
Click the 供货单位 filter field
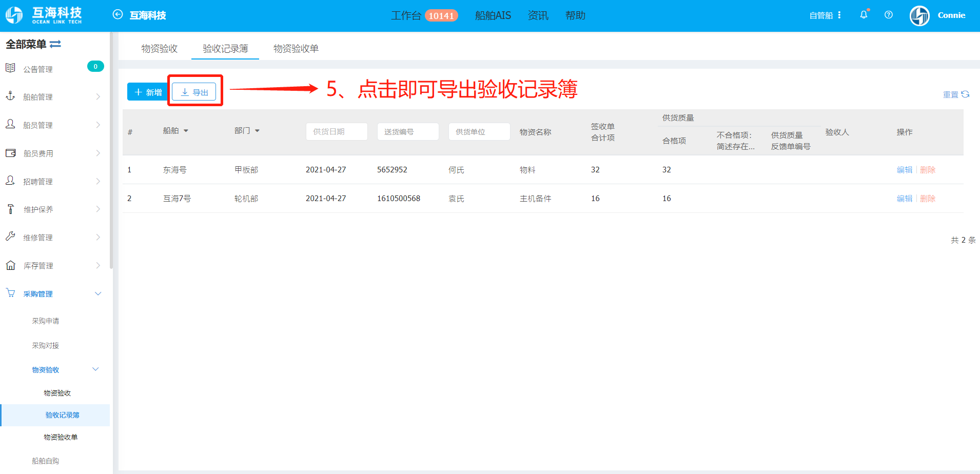click(479, 131)
